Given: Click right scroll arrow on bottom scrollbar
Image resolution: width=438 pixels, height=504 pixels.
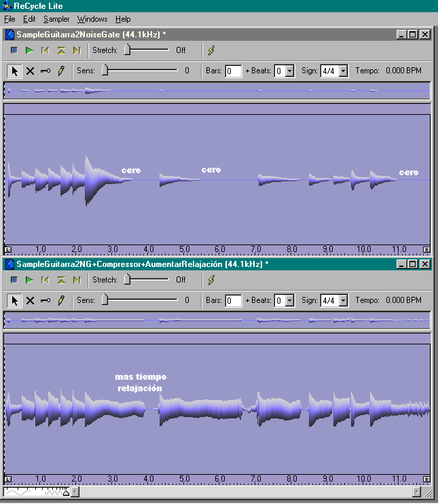Looking at the screenshot, I should pyautogui.click(x=417, y=492).
